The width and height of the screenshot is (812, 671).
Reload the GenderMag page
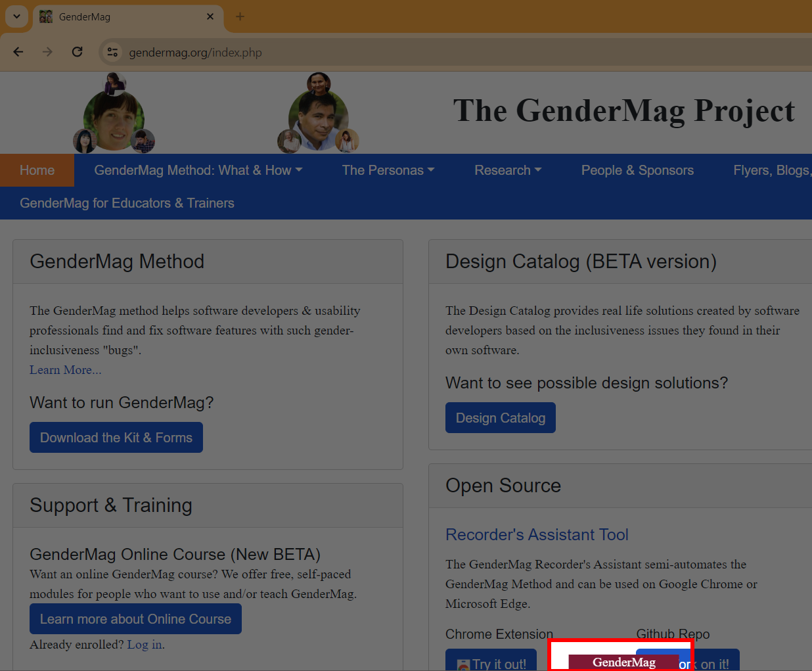point(77,52)
